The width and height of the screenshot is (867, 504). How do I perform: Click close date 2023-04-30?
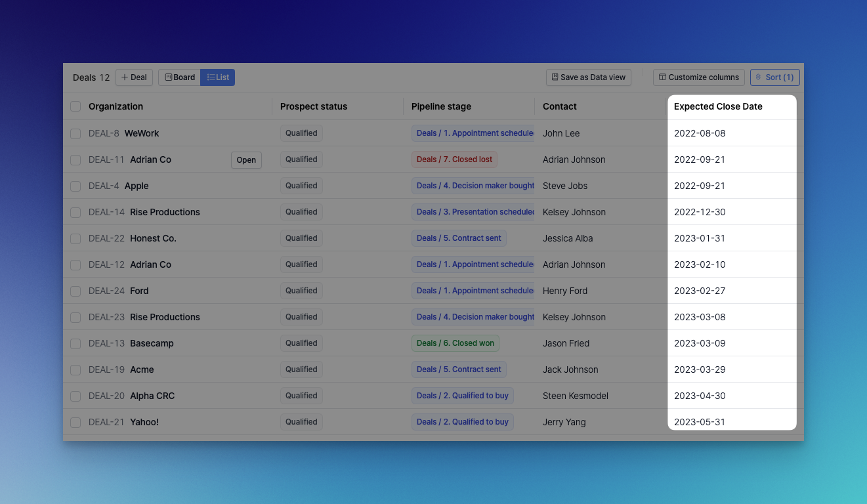[700, 396]
